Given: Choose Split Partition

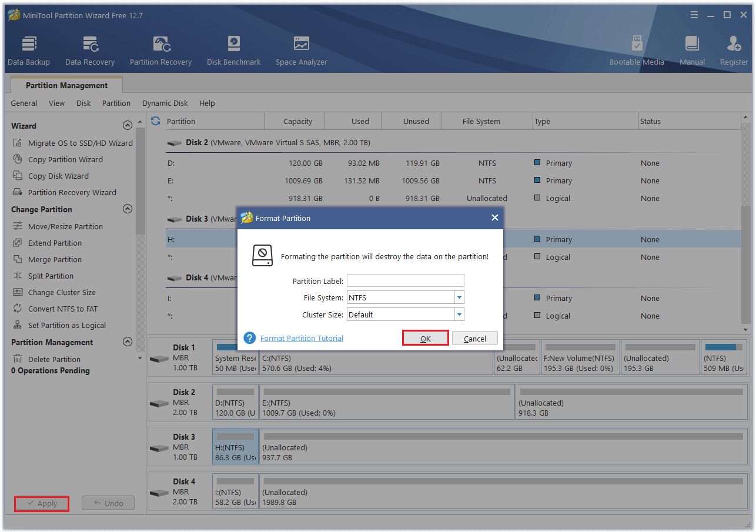Looking at the screenshot, I should (43, 276).
